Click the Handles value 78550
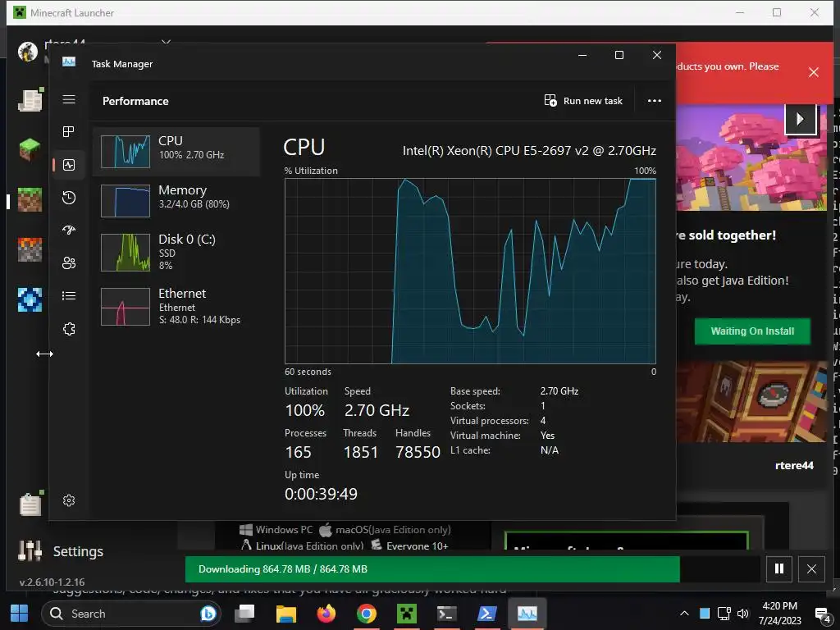 (418, 452)
